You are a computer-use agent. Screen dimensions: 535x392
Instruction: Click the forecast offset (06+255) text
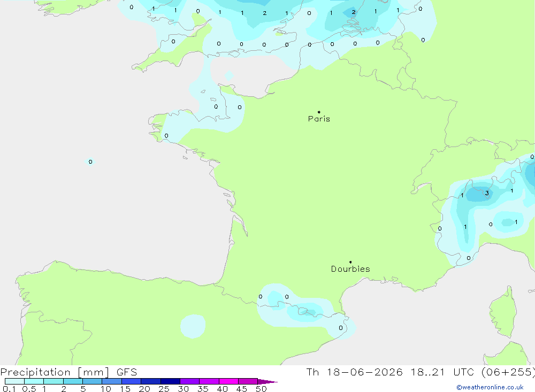tap(508, 372)
